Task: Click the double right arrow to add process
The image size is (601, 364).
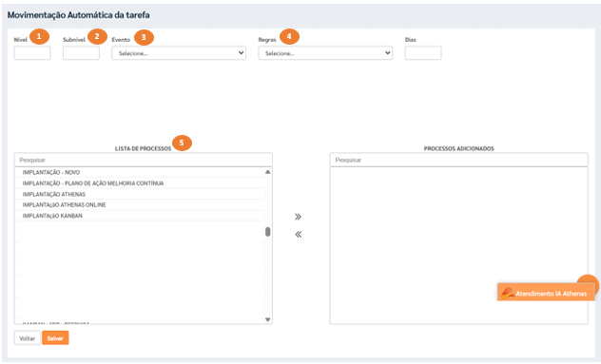Action: 298,217
